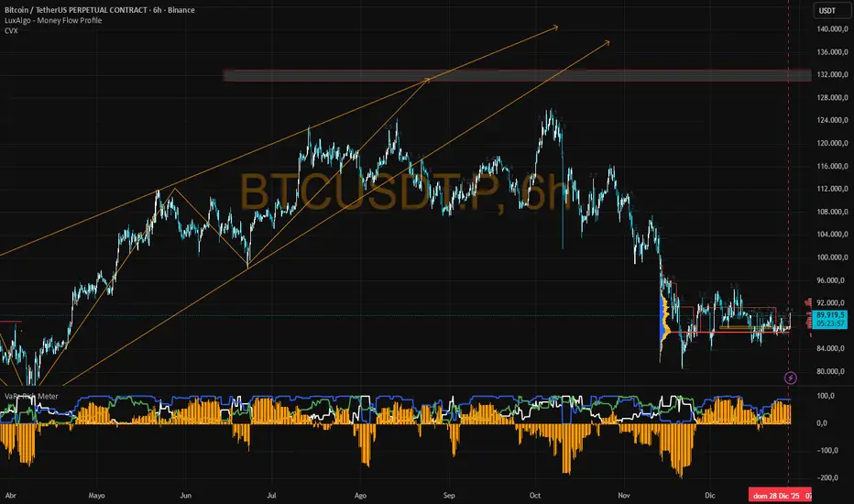The height and width of the screenshot is (504, 854).
Task: Click the BTCUSDT.P, 6h watermark text
Action: click(x=404, y=192)
